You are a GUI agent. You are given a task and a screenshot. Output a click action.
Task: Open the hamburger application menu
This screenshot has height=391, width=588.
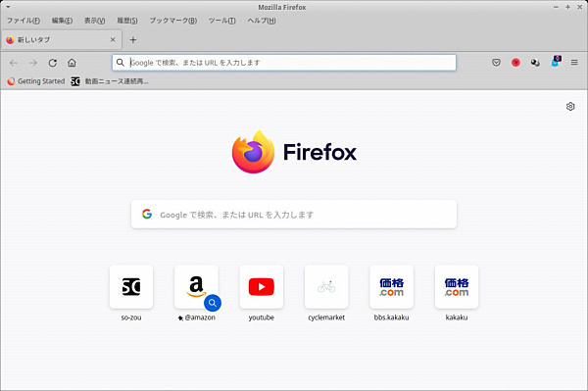click(574, 63)
